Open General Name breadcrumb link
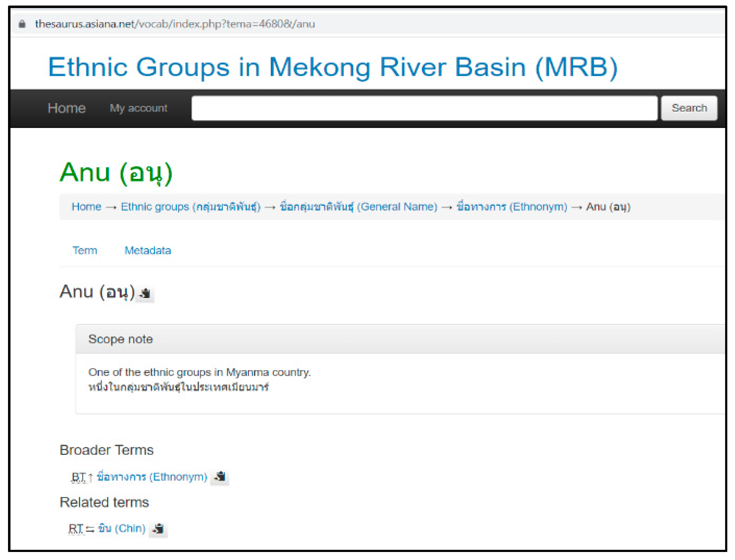 click(x=358, y=207)
